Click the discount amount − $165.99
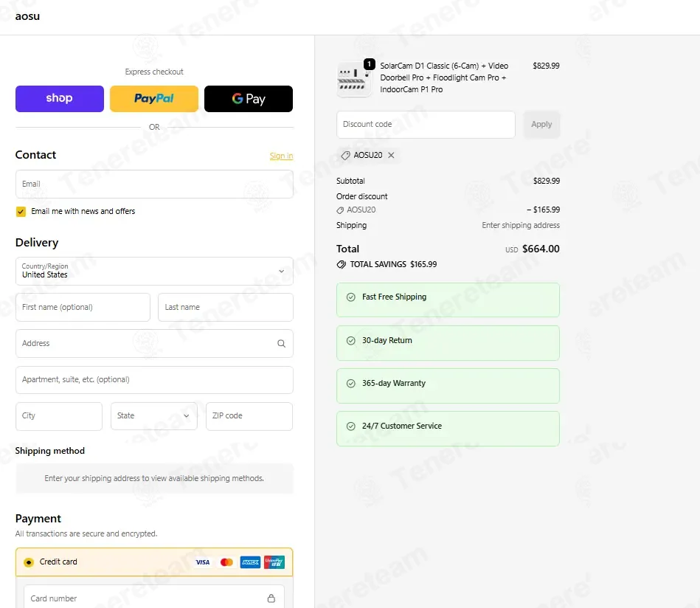 (x=544, y=210)
